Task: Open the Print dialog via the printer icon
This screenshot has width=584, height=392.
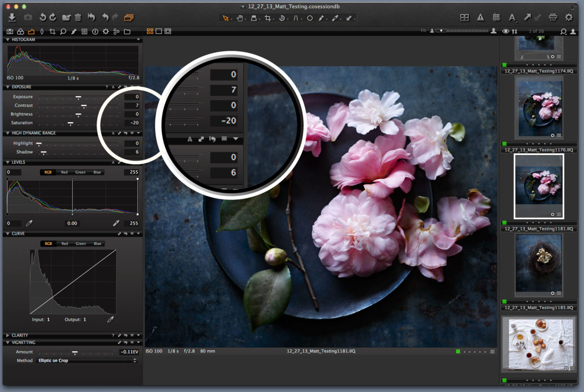Action: click(552, 18)
